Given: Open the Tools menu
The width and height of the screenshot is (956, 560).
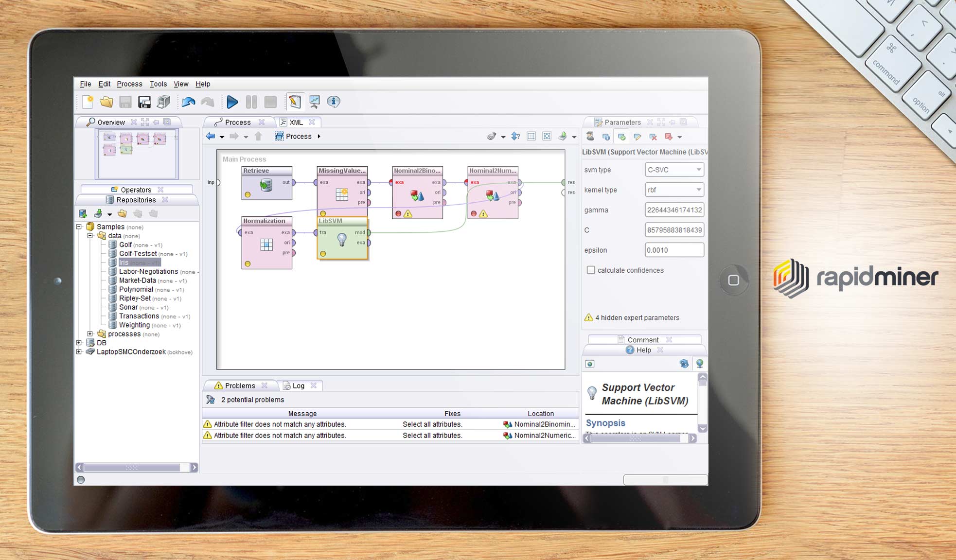Looking at the screenshot, I should click(x=158, y=84).
